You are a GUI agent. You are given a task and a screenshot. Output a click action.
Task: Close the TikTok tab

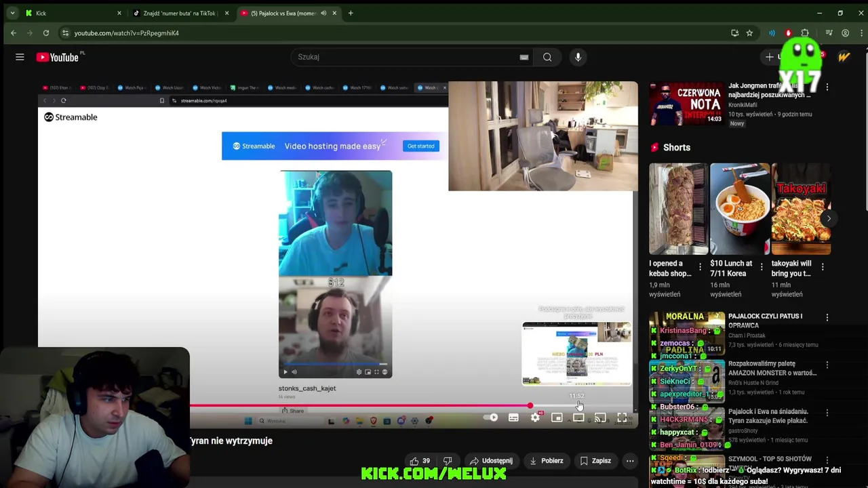226,13
